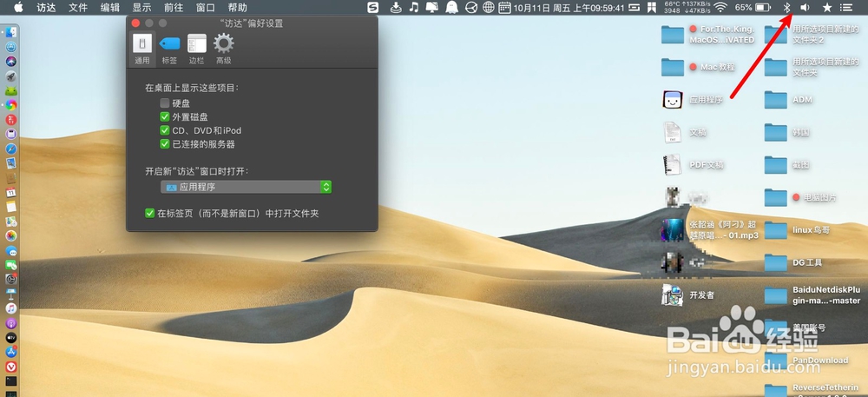The width and height of the screenshot is (868, 397).
Task: Open the 通用 (General) preferences tab
Action: point(142,50)
